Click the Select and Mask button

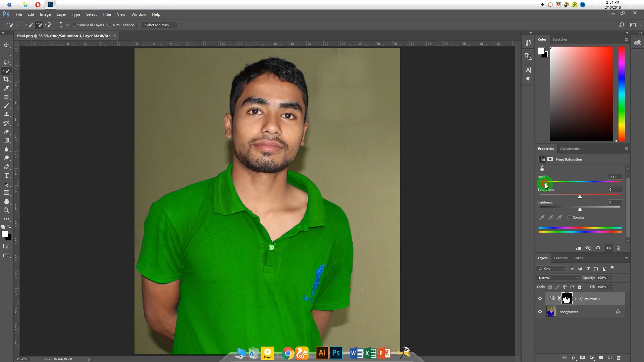point(159,25)
